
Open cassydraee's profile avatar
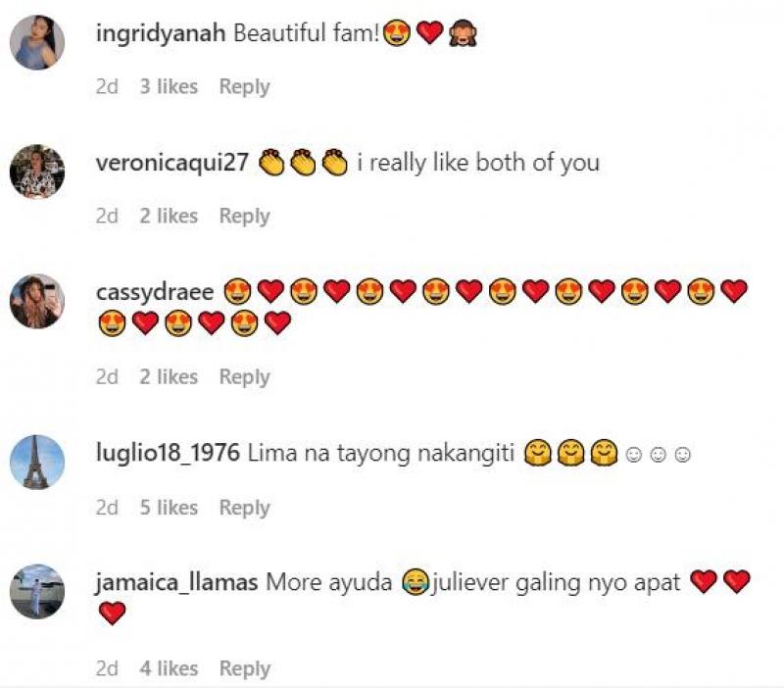pos(37,301)
